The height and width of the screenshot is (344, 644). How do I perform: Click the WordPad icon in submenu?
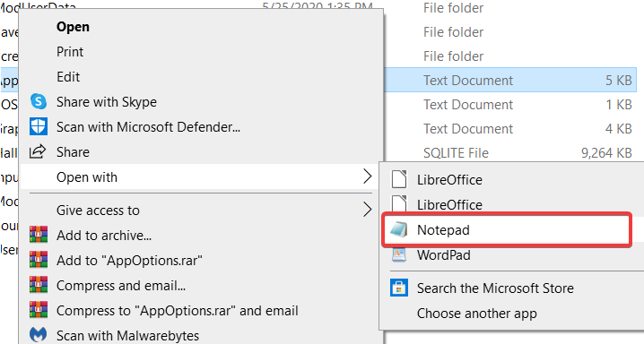(x=399, y=254)
